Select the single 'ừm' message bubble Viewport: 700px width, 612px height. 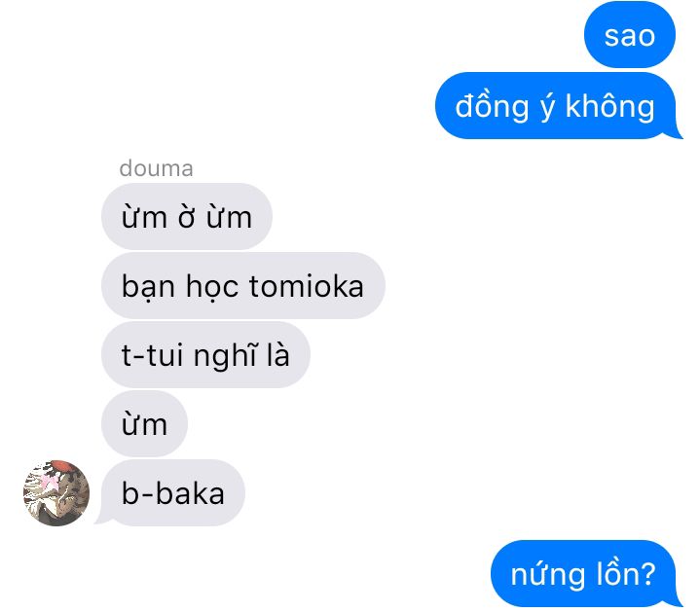tap(144, 424)
